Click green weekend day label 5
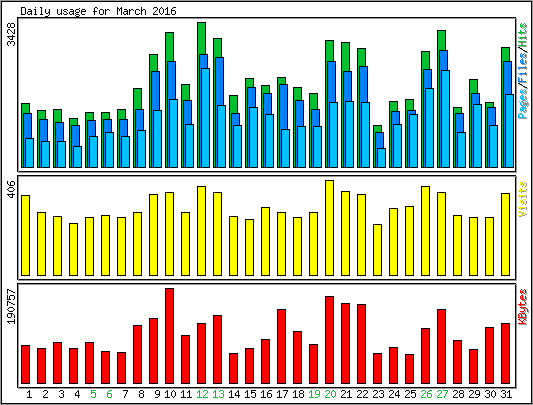The width and height of the screenshot is (533, 405). pyautogui.click(x=93, y=394)
